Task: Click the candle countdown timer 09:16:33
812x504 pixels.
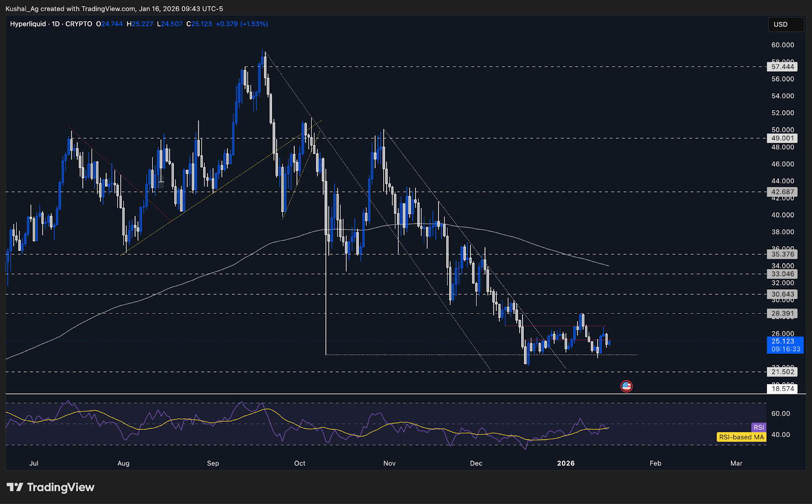Action: coord(786,349)
